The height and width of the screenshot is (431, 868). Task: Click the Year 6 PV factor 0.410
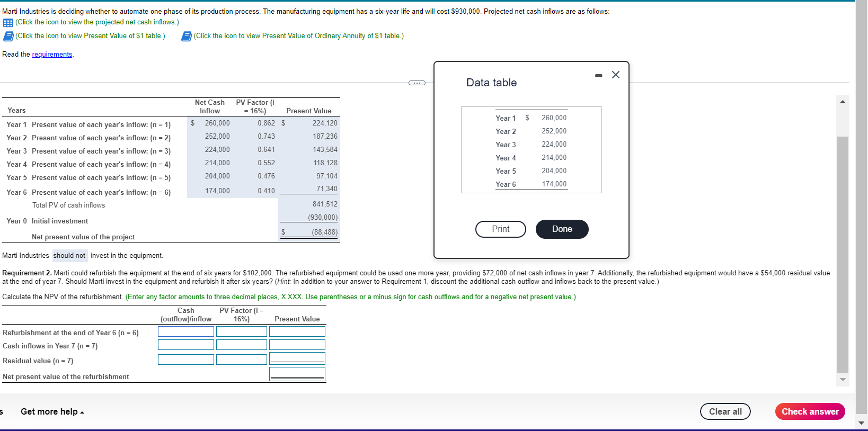tap(267, 191)
